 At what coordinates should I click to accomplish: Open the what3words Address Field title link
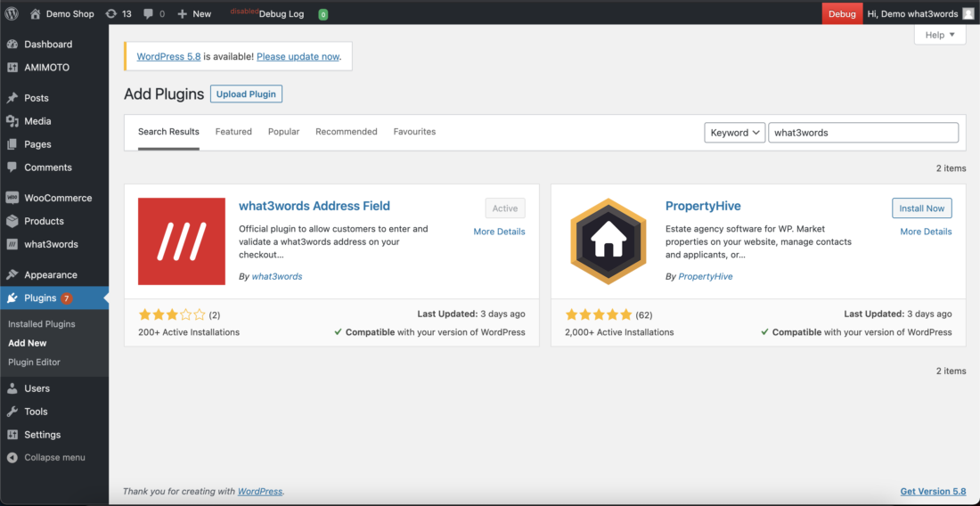click(x=314, y=206)
